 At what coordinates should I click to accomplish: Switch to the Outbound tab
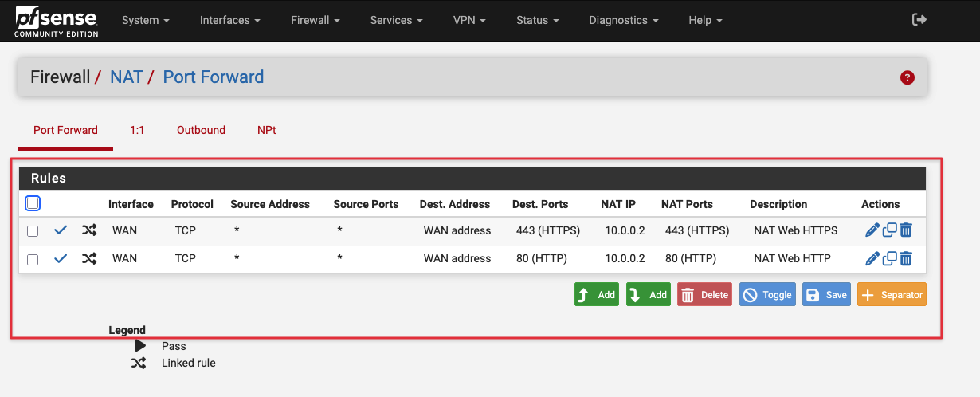click(x=201, y=130)
